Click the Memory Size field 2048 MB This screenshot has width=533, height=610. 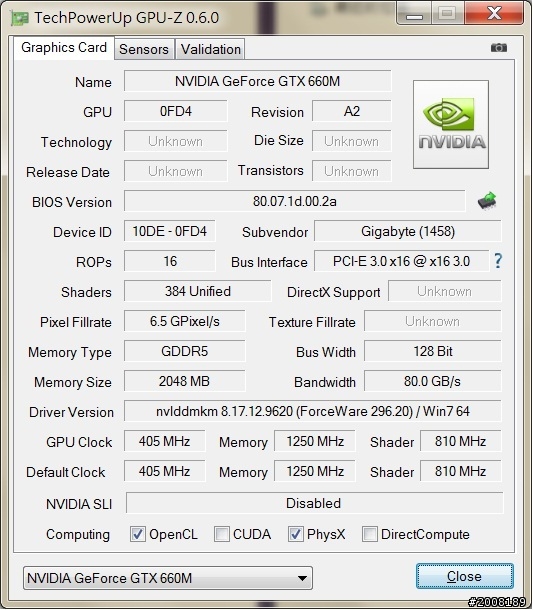pyautogui.click(x=185, y=381)
